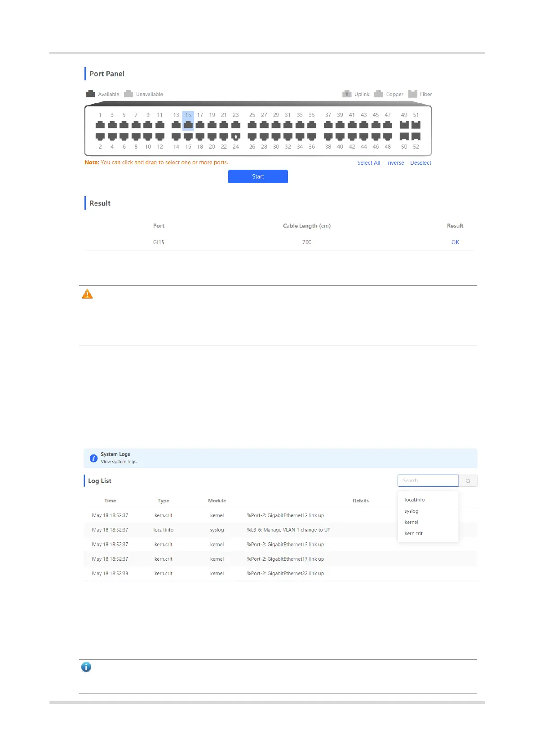Click the log search magnifier icon
The image size is (535, 756).
(x=468, y=481)
